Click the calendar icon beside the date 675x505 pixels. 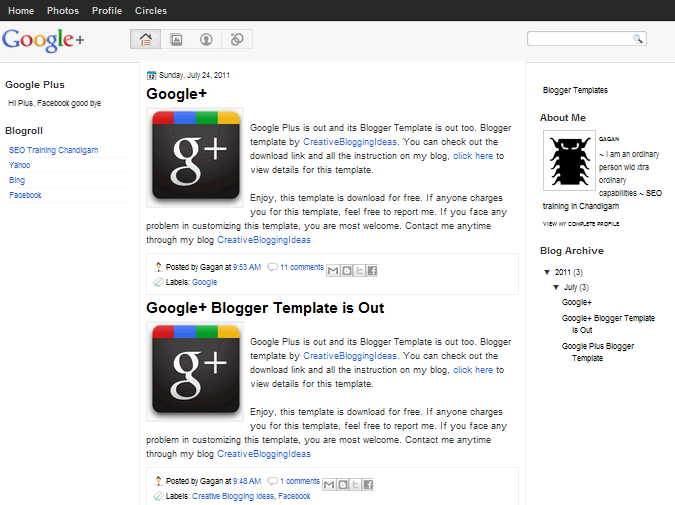pos(151,75)
